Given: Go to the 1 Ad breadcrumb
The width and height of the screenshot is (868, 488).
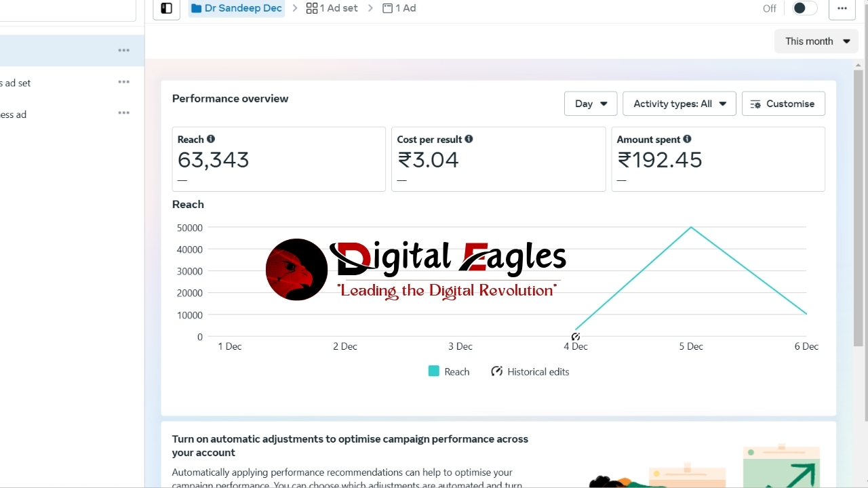Looking at the screenshot, I should coord(399,8).
